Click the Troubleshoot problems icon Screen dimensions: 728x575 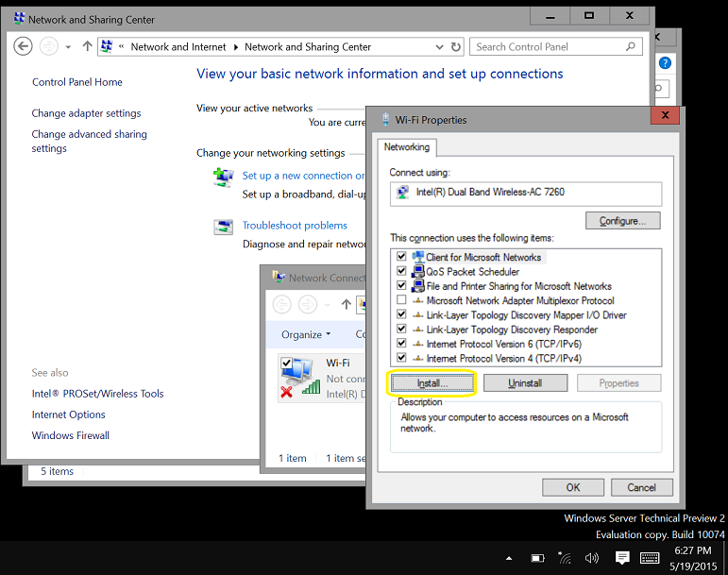pyautogui.click(x=223, y=227)
